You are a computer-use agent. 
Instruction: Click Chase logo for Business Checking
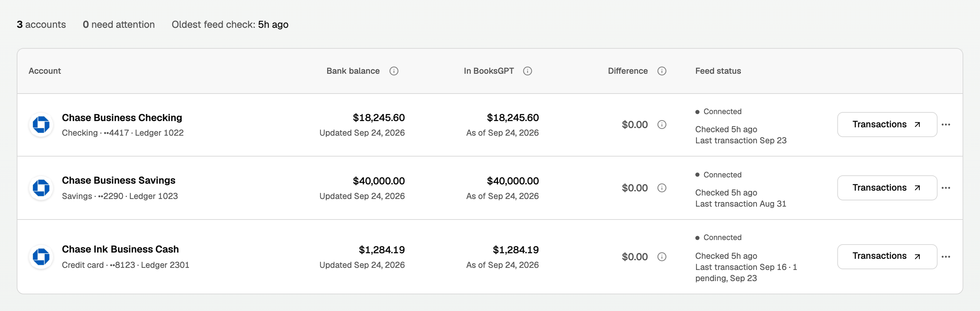click(x=41, y=125)
